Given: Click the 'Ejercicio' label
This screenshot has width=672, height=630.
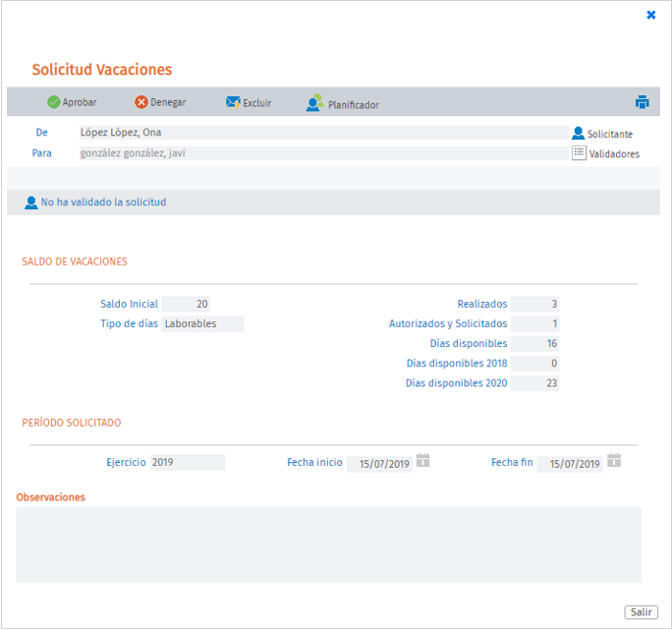Looking at the screenshot, I should (126, 462).
